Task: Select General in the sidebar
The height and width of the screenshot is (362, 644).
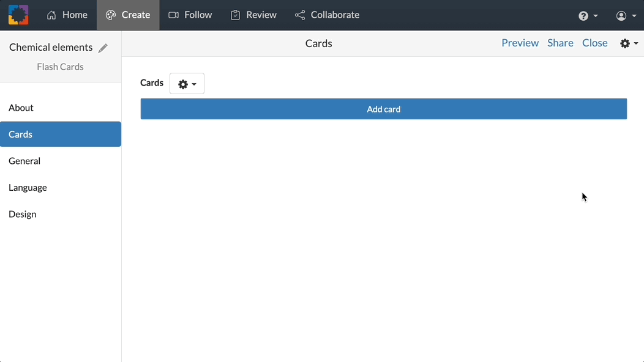Action: [x=24, y=160]
